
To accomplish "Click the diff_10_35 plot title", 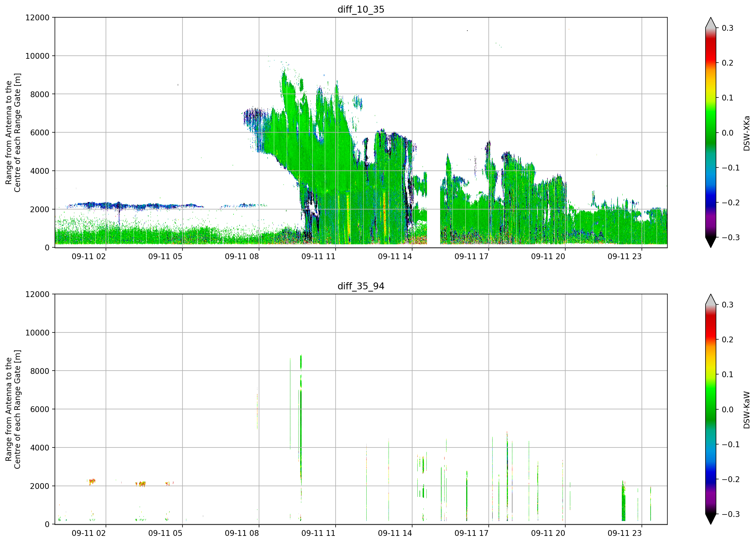I will point(361,9).
